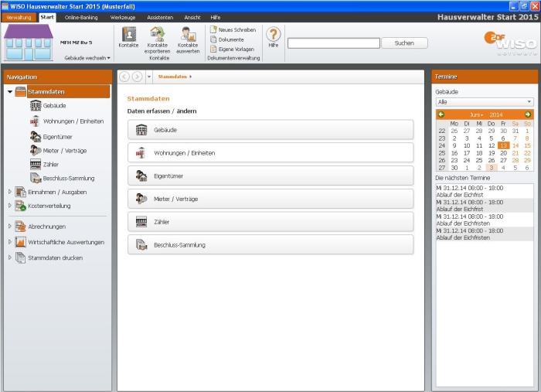Click Beschluss-Sammlung icon in main panel
Image resolution: width=541 pixels, height=392 pixels.
(141, 245)
